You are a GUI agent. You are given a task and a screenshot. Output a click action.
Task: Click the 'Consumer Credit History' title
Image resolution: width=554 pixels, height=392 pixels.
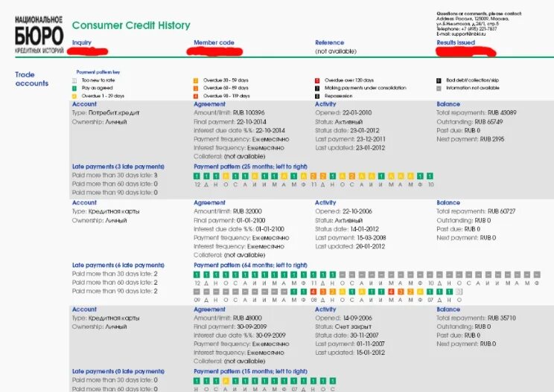tap(131, 25)
